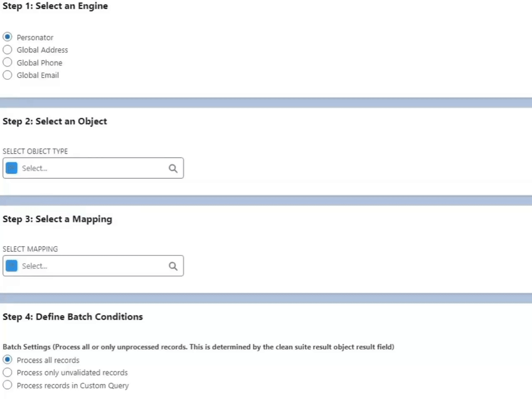Click the blue icon inside the SELECT MAPPING field
This screenshot has width=532, height=399.
coord(11,266)
